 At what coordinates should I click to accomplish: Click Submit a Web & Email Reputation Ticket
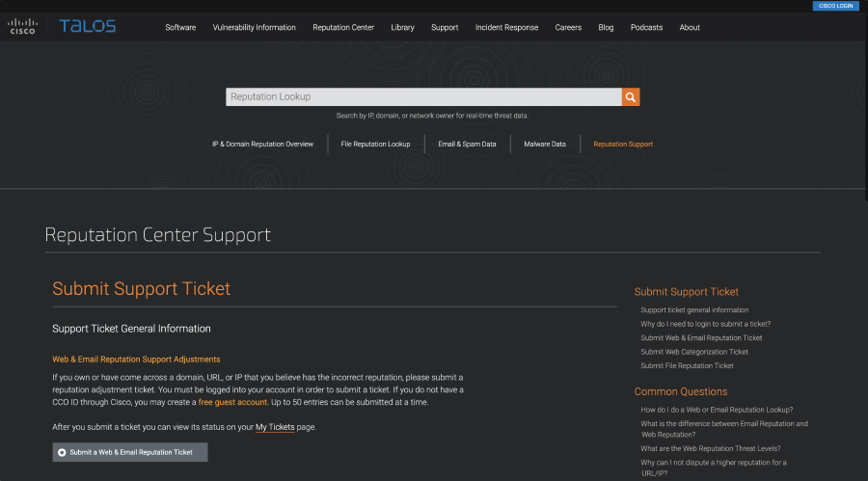click(130, 452)
